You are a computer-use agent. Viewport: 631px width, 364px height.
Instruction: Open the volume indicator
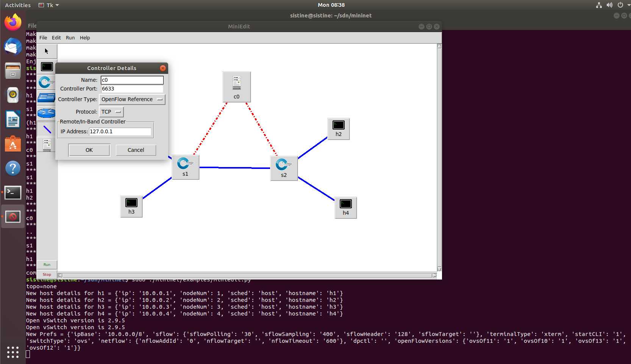[x=609, y=5]
